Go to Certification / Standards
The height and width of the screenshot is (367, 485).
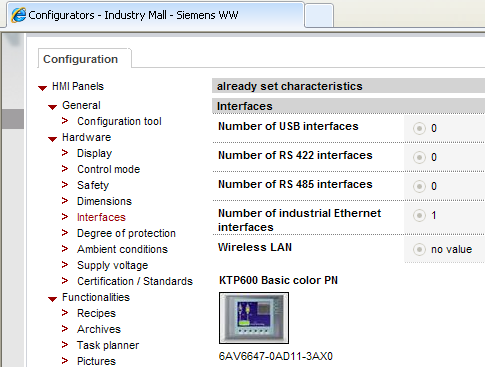click(135, 281)
